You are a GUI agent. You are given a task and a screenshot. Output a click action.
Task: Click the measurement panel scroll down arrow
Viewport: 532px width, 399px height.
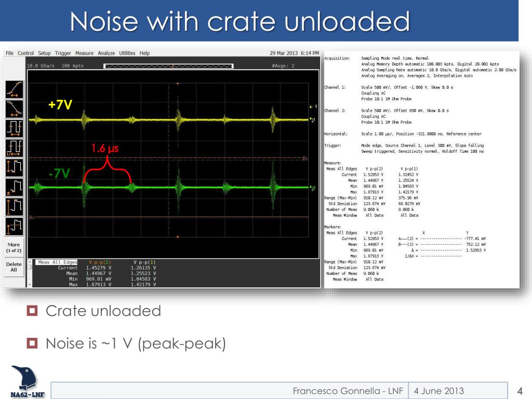(30, 284)
